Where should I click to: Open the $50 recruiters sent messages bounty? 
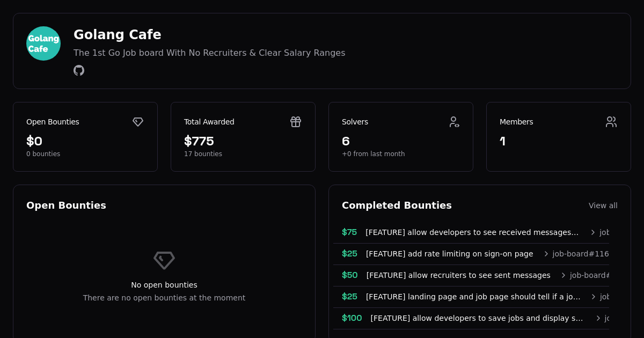point(458,275)
